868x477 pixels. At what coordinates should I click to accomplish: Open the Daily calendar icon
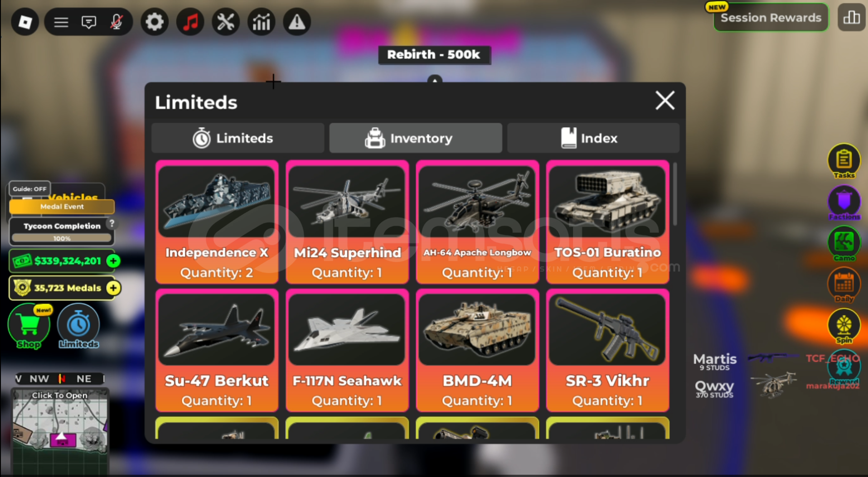click(844, 285)
